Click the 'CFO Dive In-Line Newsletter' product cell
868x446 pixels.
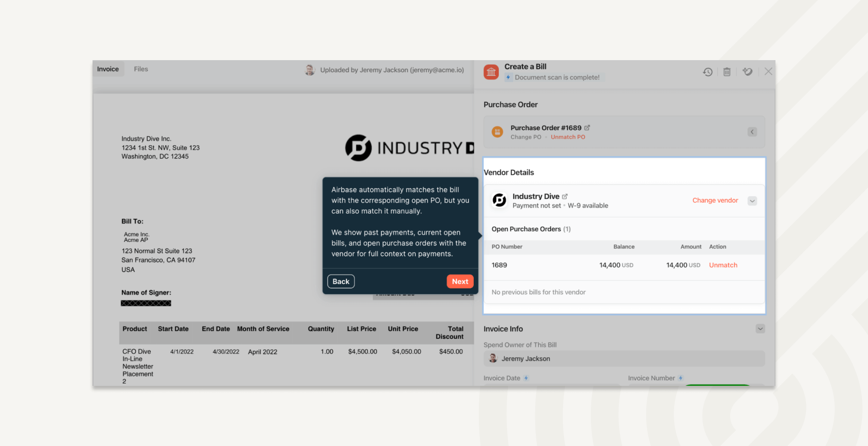138,366
